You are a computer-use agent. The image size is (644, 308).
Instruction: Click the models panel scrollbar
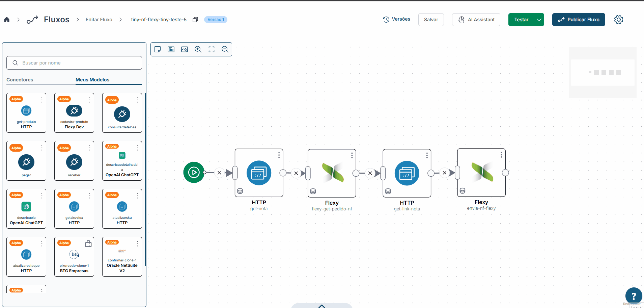(145, 179)
